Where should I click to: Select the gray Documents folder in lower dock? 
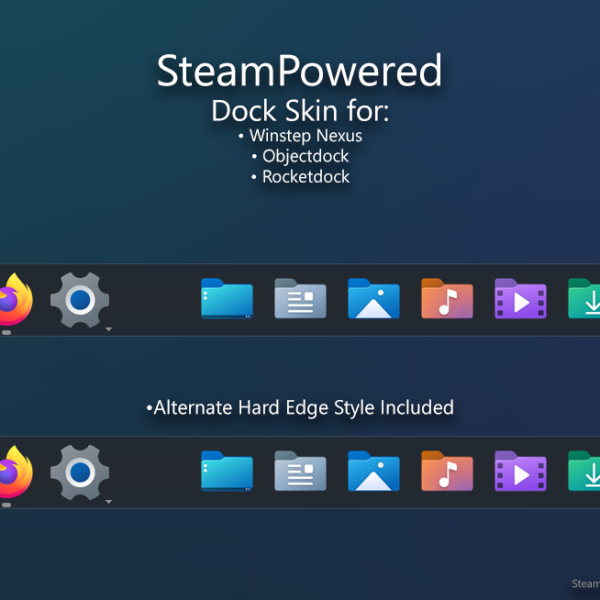coord(300,471)
